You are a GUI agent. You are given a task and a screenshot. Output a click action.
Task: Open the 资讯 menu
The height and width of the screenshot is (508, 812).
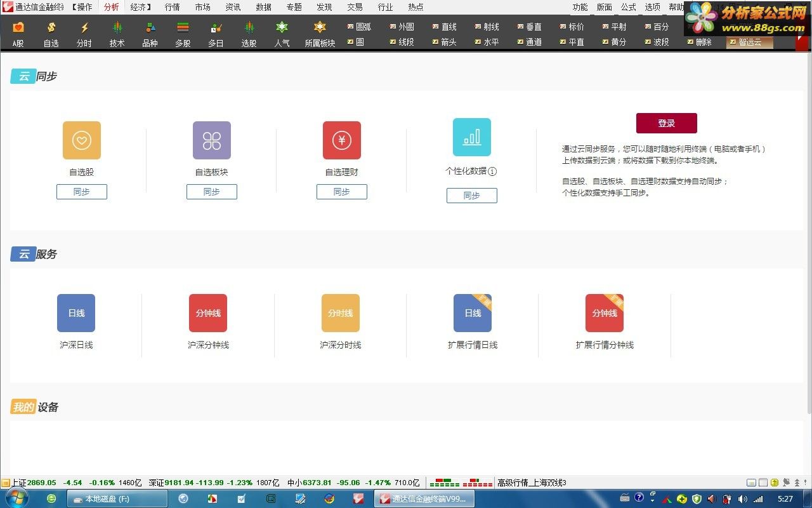point(233,7)
